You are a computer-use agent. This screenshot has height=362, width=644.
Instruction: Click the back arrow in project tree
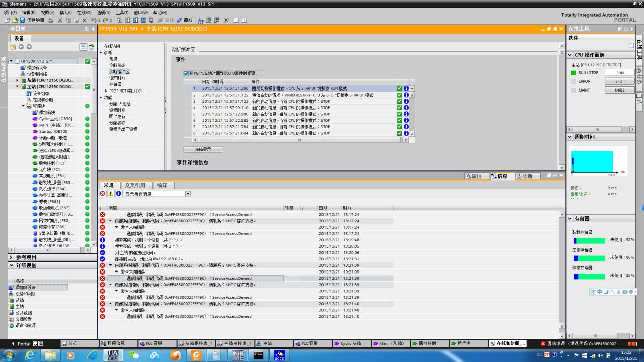[21, 47]
